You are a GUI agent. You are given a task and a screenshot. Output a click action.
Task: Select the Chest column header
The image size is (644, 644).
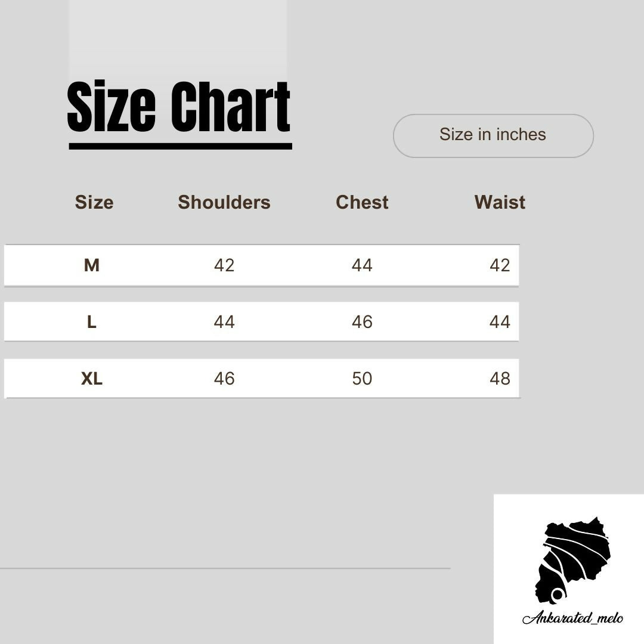click(x=362, y=202)
